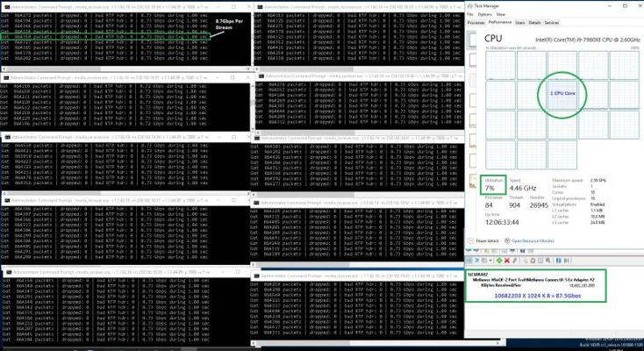644x351 pixels.
Task: Open the View menu in Task Manager
Action: [x=500, y=14]
